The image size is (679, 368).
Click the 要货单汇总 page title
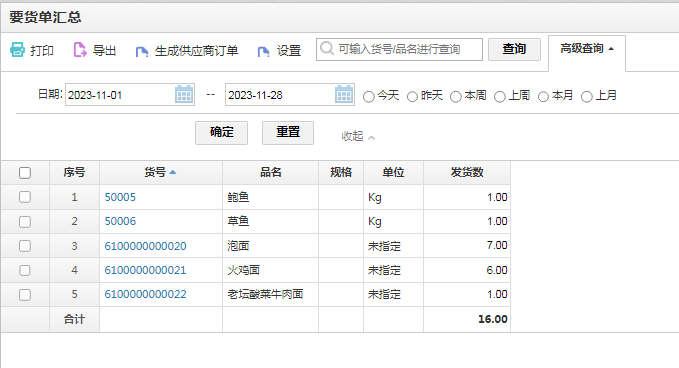click(45, 17)
